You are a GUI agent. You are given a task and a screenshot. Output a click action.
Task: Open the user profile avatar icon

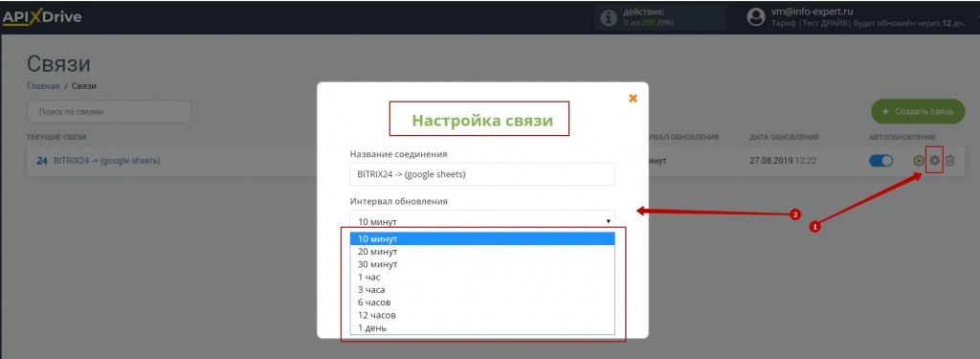[x=756, y=17]
